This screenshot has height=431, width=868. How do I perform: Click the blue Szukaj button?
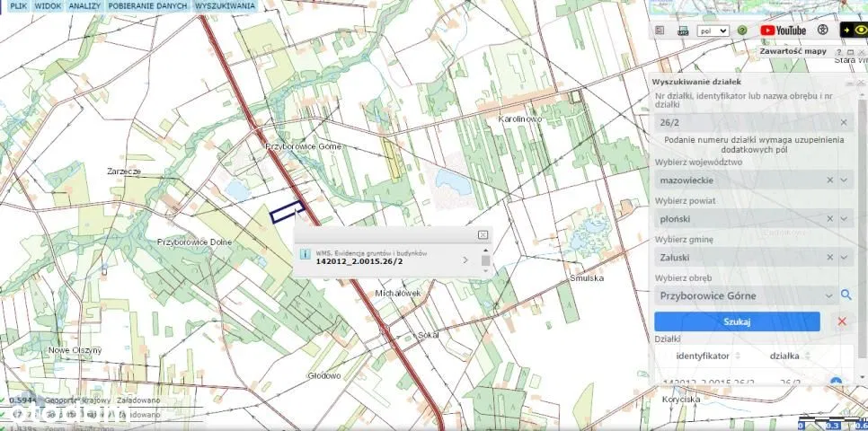[736, 321]
